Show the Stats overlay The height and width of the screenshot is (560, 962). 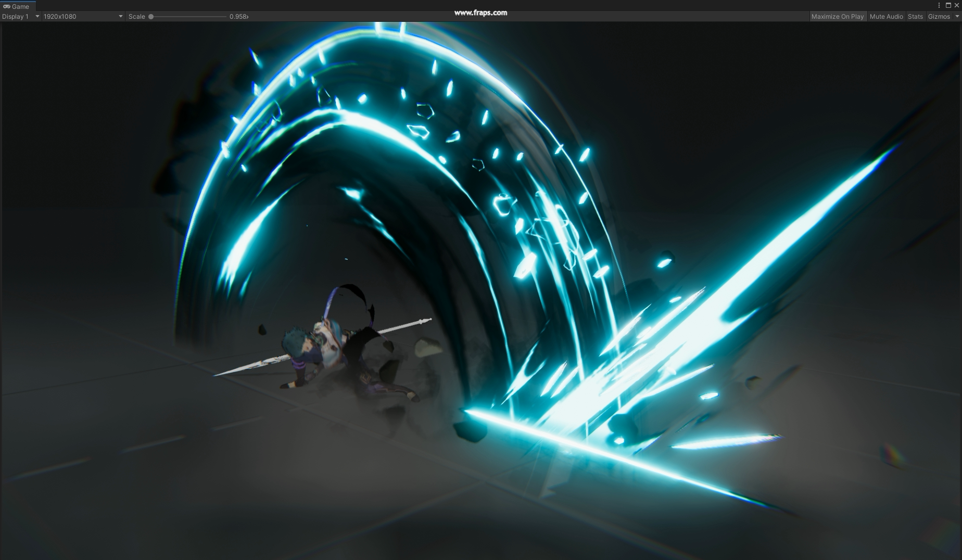[915, 17]
